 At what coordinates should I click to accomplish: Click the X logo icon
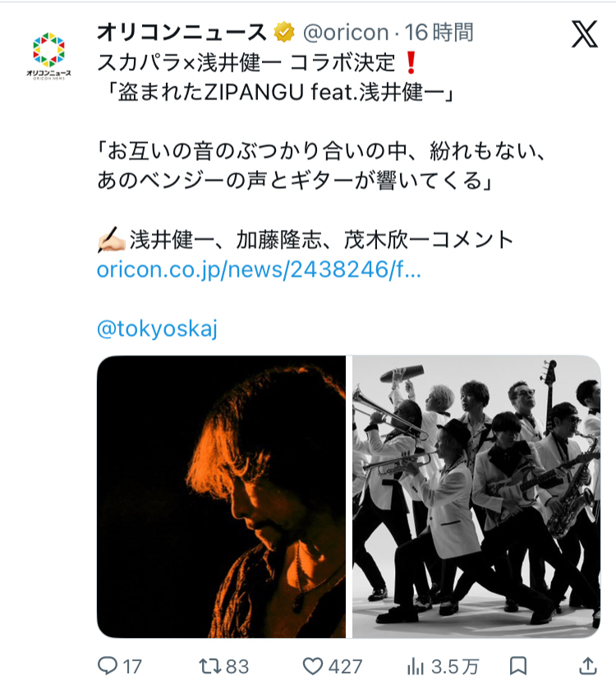585,34
